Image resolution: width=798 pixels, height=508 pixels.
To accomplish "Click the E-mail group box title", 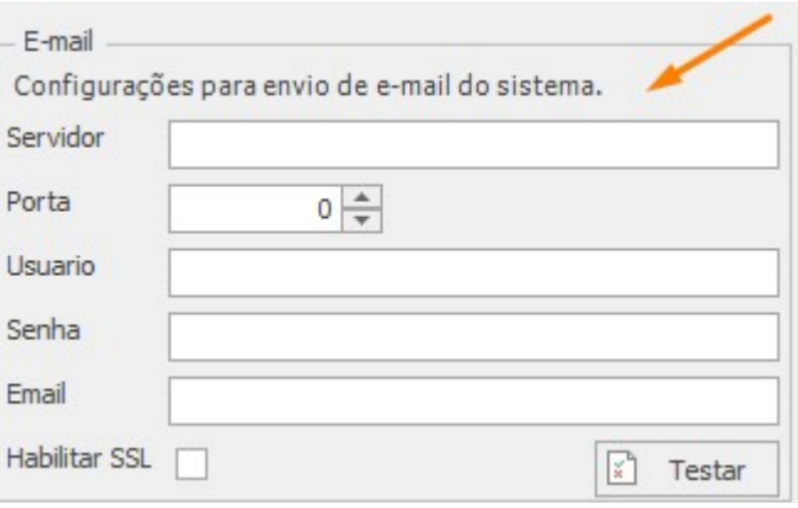I will 56,45.
